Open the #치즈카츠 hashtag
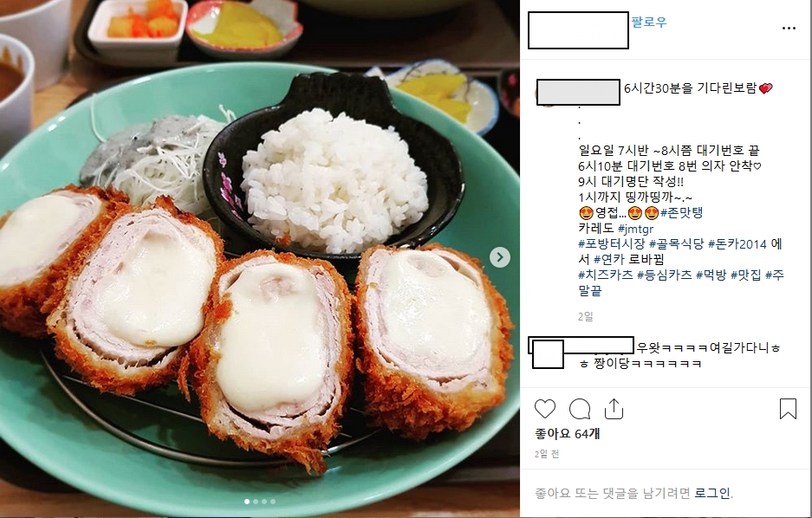The width and height of the screenshot is (812, 518). tap(606, 275)
